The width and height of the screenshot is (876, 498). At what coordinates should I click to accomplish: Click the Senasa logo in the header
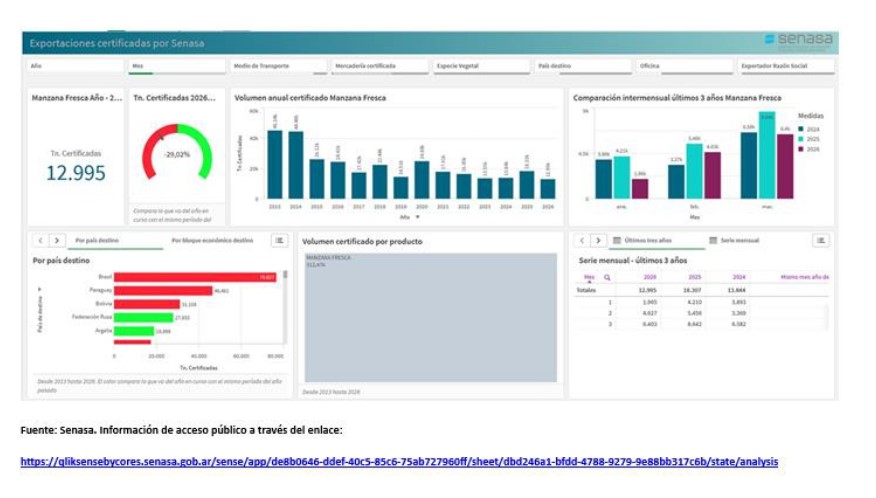coord(798,40)
